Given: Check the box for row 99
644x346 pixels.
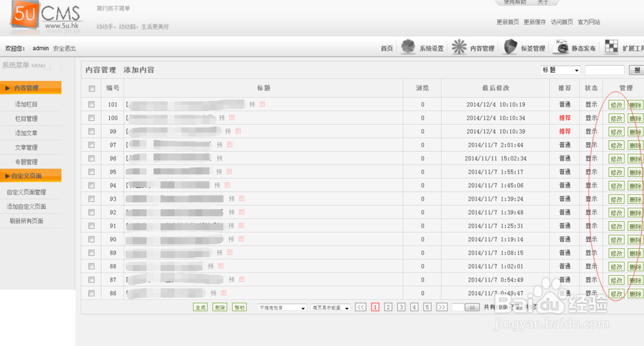Looking at the screenshot, I should (x=91, y=132).
